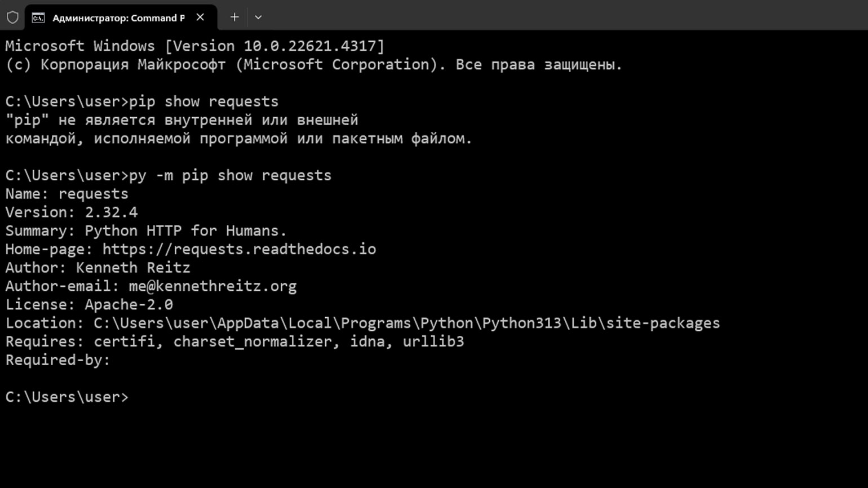Click the urllib3 dependency name
The image size is (868, 488).
(x=433, y=341)
